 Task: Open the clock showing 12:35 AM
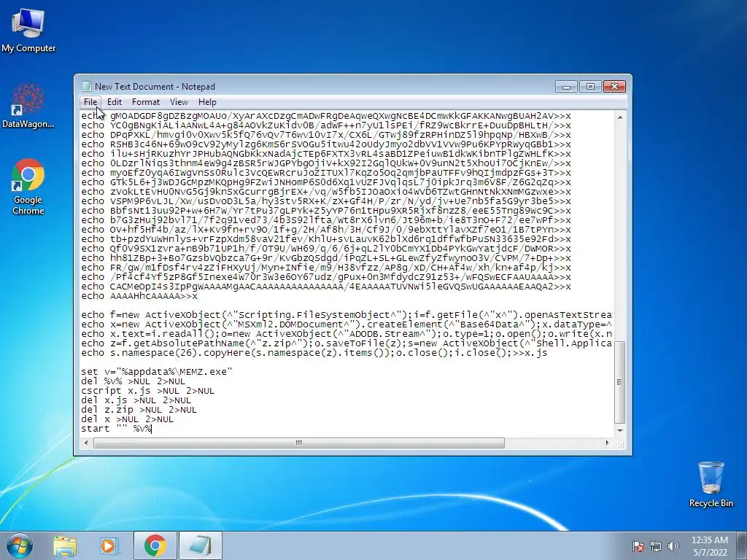pos(710,545)
